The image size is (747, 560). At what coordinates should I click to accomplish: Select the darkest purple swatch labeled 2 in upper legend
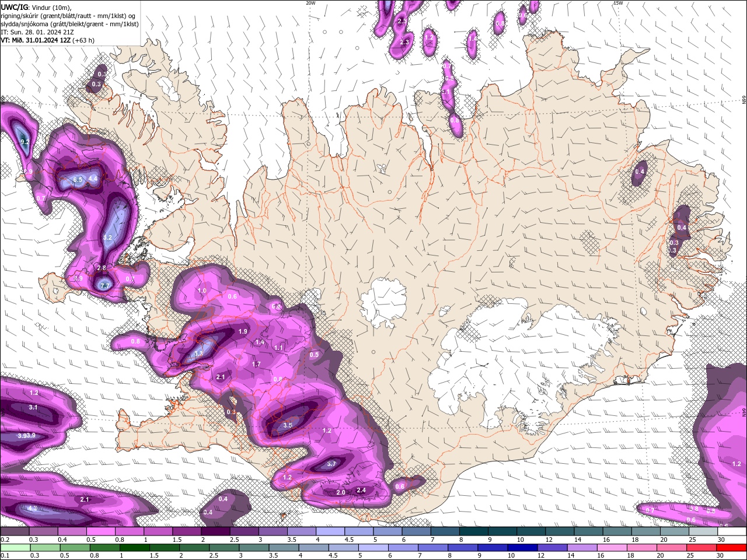[x=215, y=531]
